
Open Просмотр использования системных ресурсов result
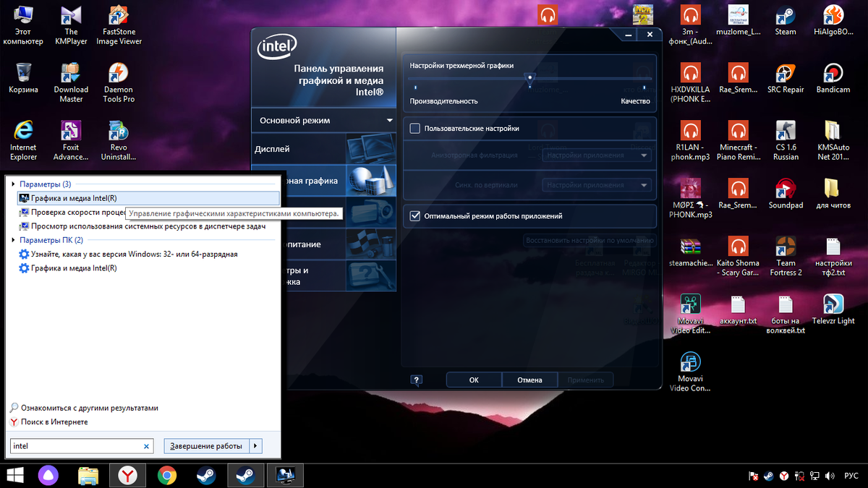[148, 226]
